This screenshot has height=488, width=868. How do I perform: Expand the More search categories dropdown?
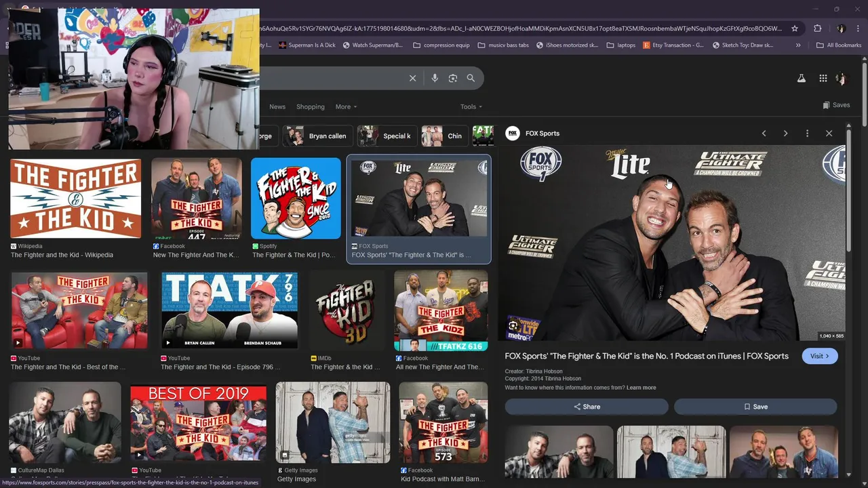click(346, 106)
